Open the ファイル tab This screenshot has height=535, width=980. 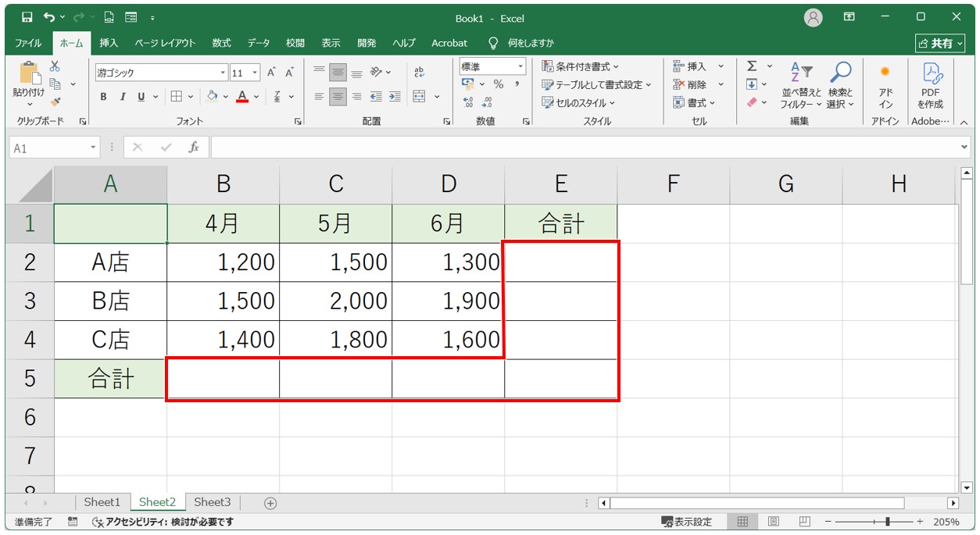pos(29,43)
